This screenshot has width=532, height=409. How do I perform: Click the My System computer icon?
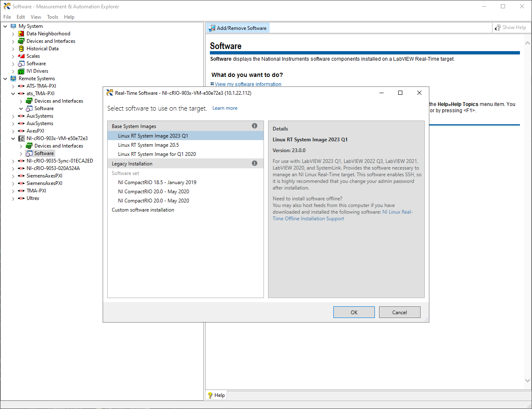coord(13,26)
